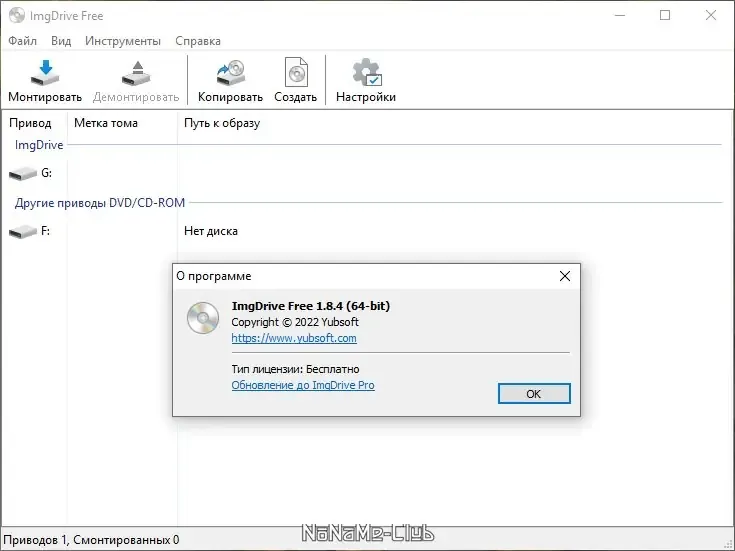Click the ImgDrive Free 1.8.4 (64-bit) version text
This screenshot has height=551, width=735.
(x=311, y=306)
